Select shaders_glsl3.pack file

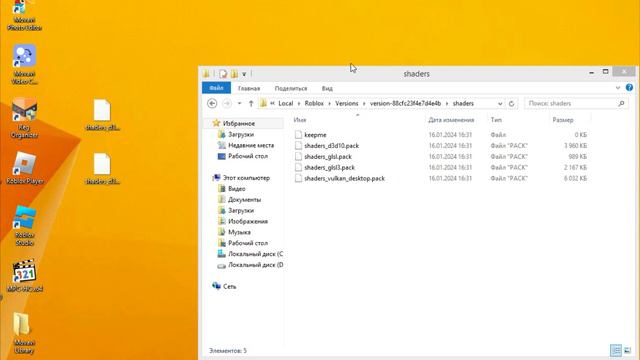coord(329,168)
